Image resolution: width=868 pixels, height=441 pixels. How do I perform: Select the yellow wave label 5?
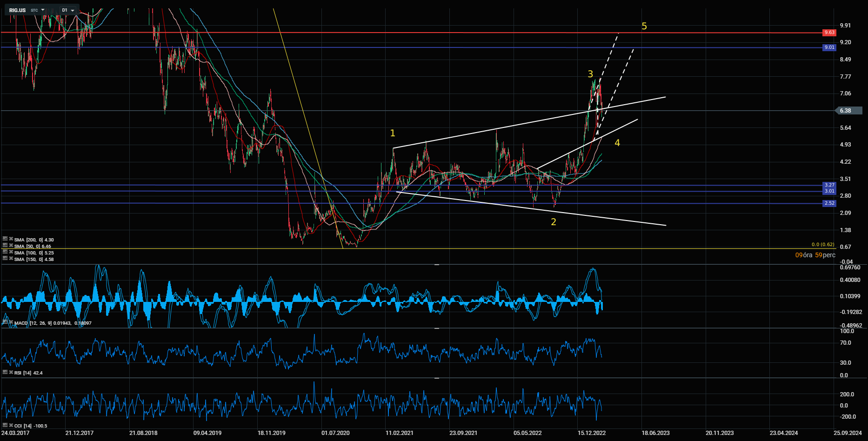(x=644, y=27)
